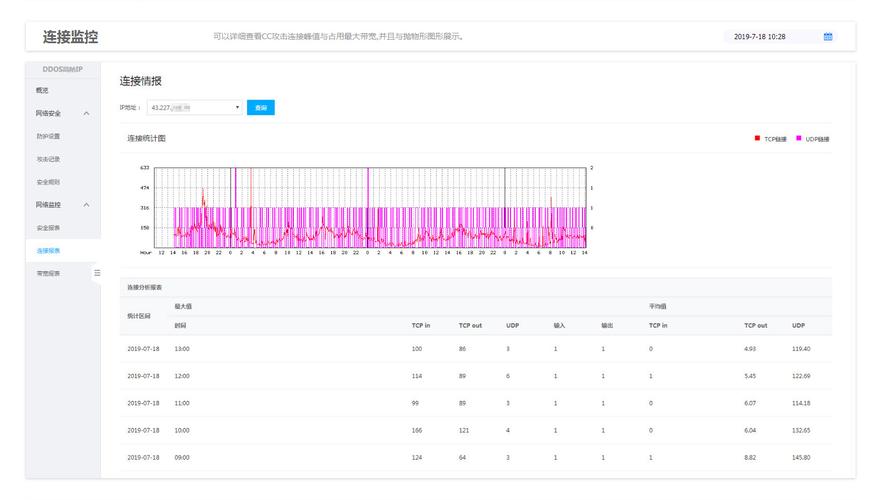Click TCP in value 114 in the 12:00 row
This screenshot has width=882, height=500.
(x=417, y=376)
